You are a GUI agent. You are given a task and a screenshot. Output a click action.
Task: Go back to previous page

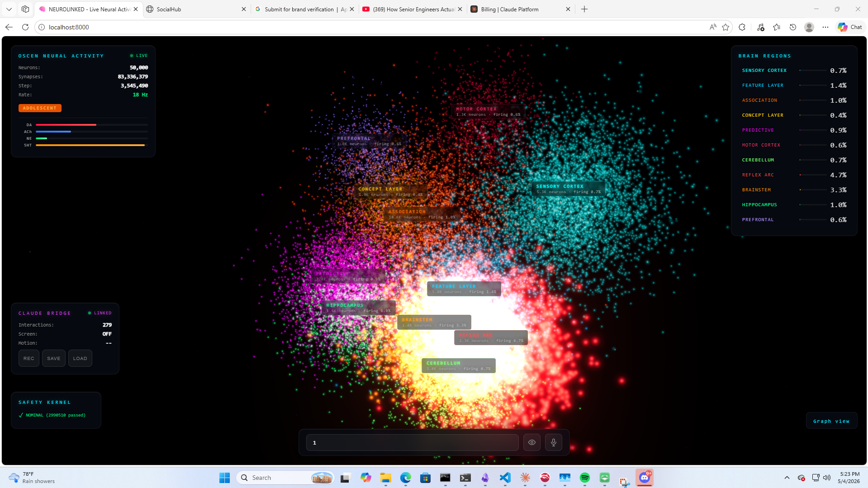pos(9,27)
